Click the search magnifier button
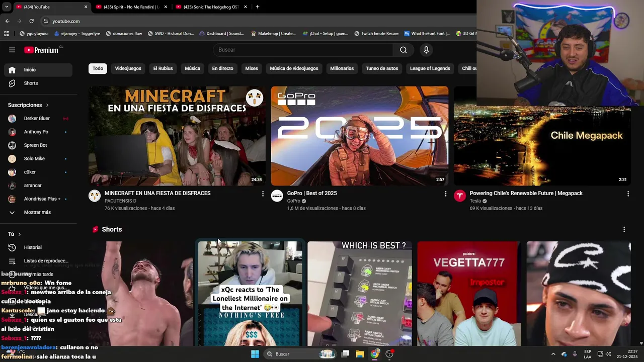 click(x=404, y=50)
